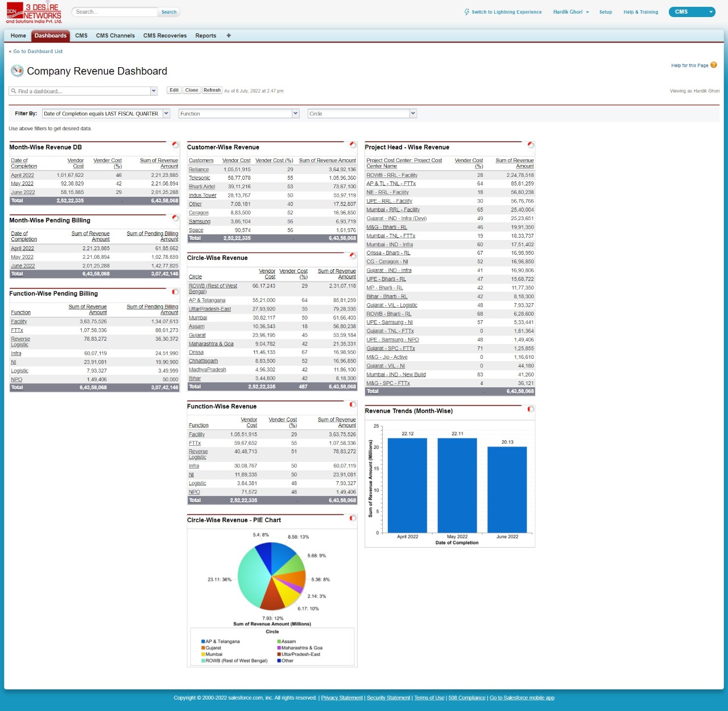Open the Circle filter dropdown
The height and width of the screenshot is (711, 728).
tap(413, 114)
